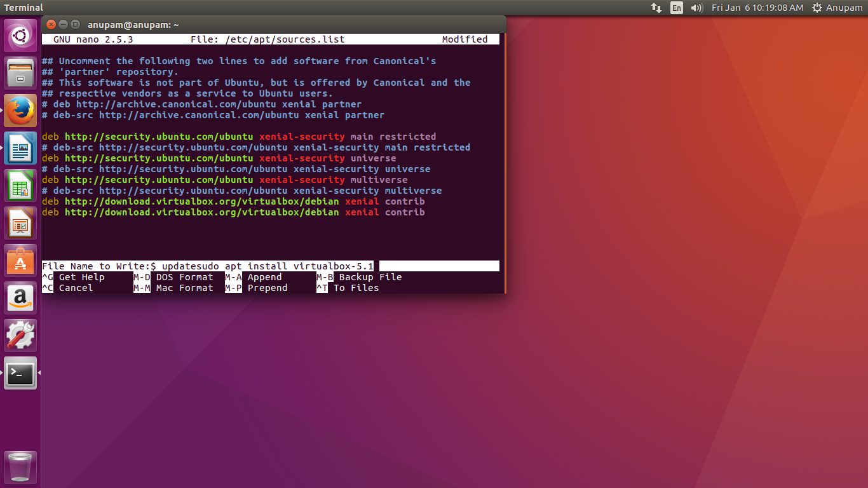Open System Settings from the launcher

click(20, 335)
